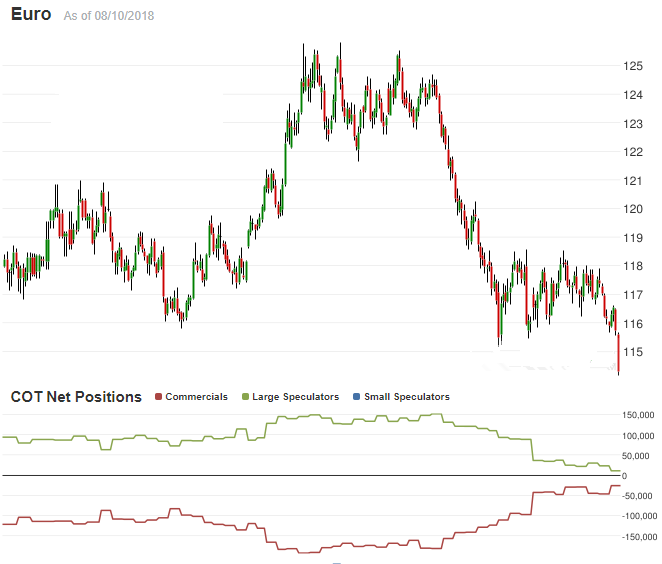Click the 123 price axis label
The width and height of the screenshot is (662, 564).
click(632, 123)
